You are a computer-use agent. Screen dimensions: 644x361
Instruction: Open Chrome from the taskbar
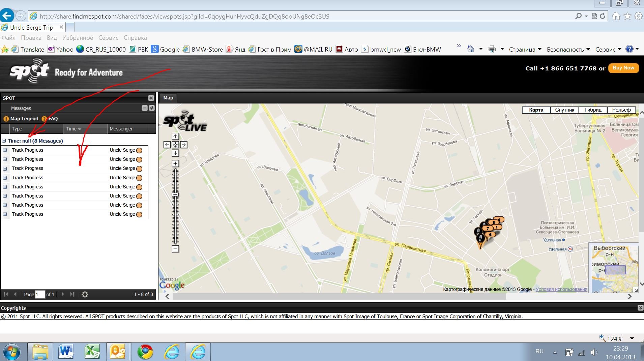click(x=145, y=352)
